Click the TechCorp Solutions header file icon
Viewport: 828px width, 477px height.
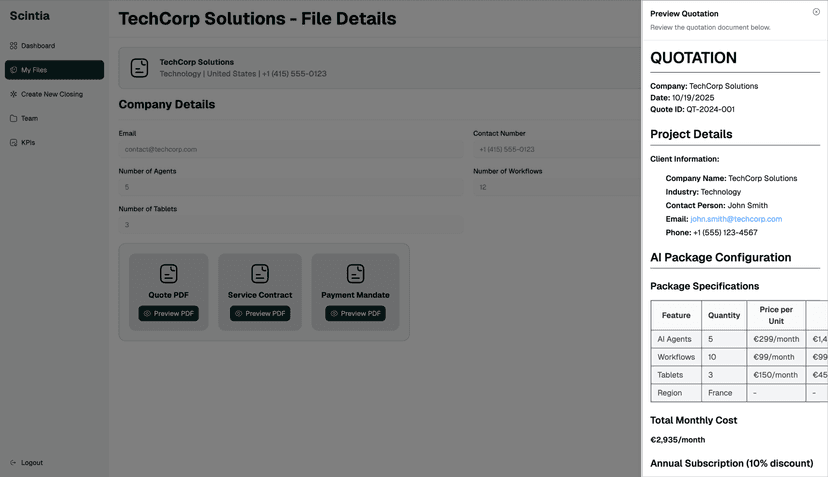coord(140,68)
